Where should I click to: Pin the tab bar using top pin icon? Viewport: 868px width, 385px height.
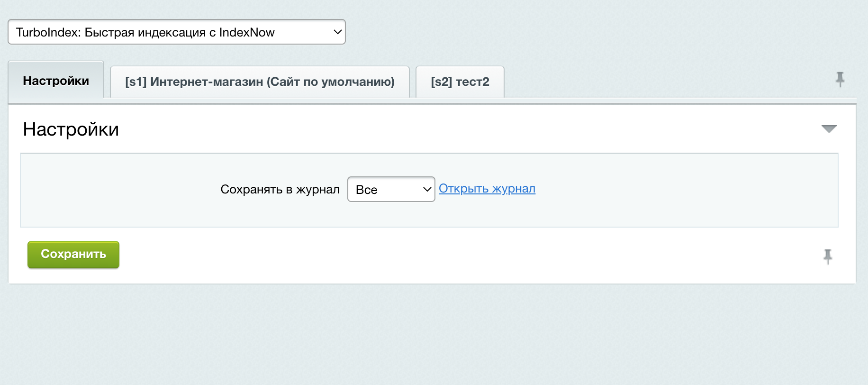tap(840, 79)
